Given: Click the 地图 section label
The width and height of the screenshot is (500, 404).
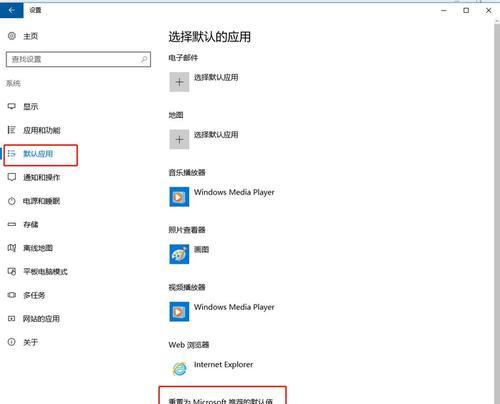Looking at the screenshot, I should [x=176, y=115].
